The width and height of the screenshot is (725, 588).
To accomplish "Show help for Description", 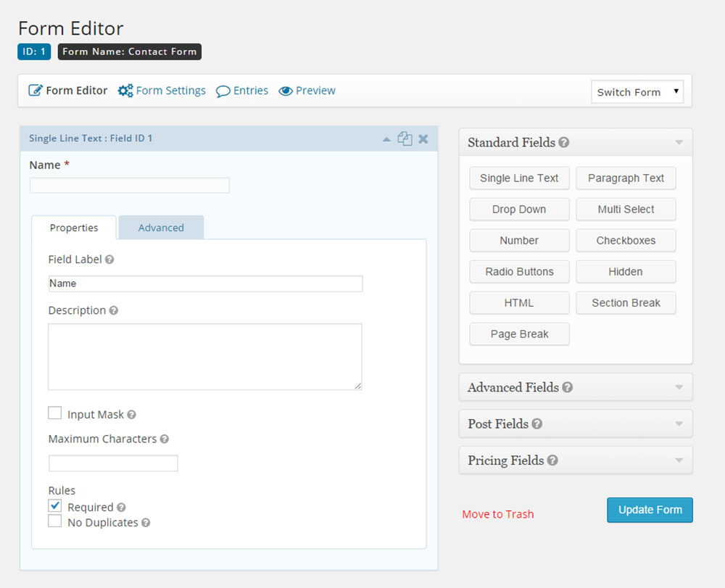I will 114,310.
